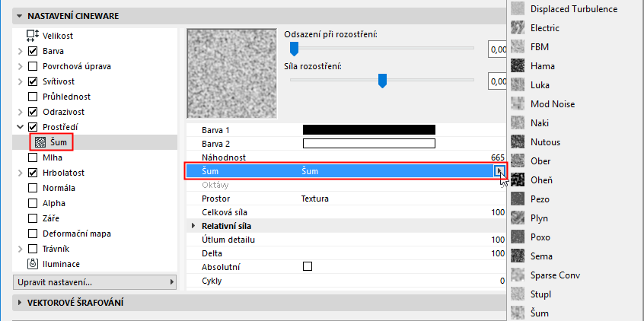Pick the Sema noise thumbnail
644x321 pixels.
518,256
